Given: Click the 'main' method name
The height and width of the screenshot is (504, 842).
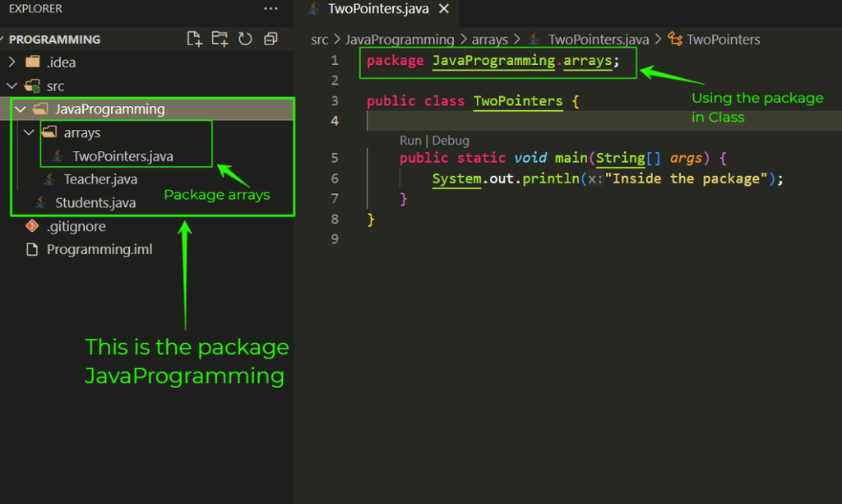Looking at the screenshot, I should 571,158.
